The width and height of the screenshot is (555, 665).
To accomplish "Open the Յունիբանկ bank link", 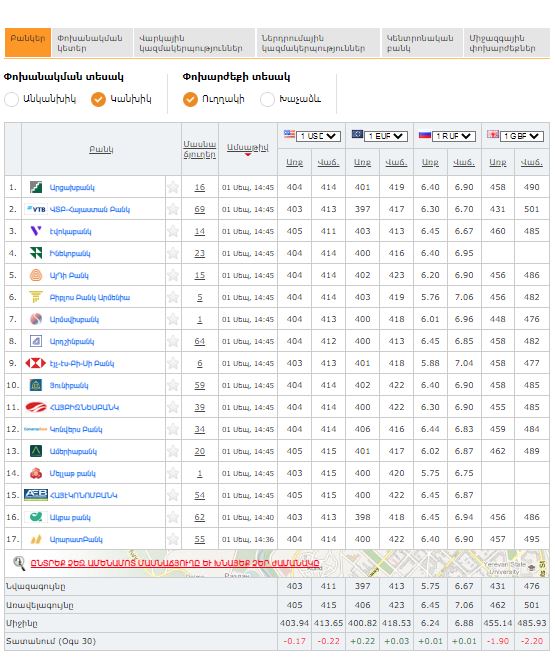I will (x=69, y=386).
